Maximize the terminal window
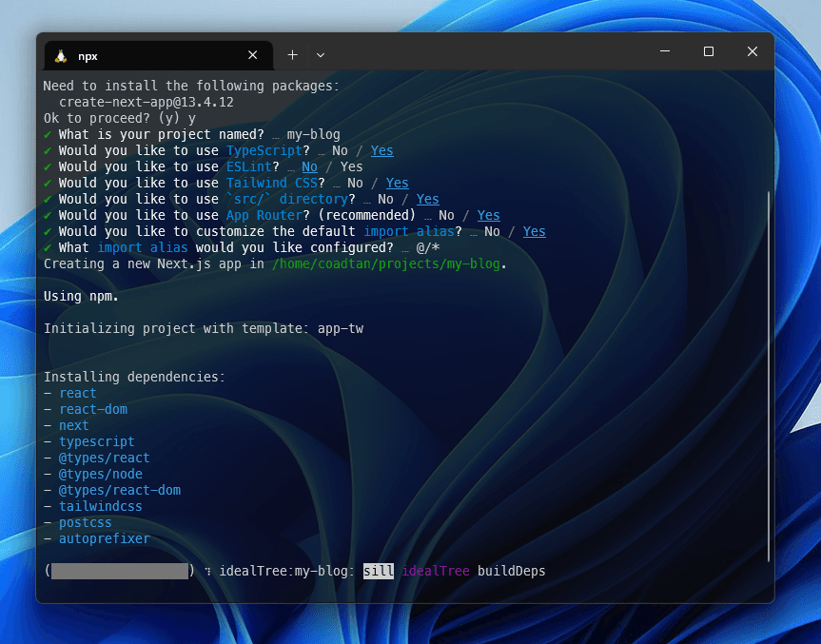Viewport: 821px width, 644px height. tap(709, 51)
